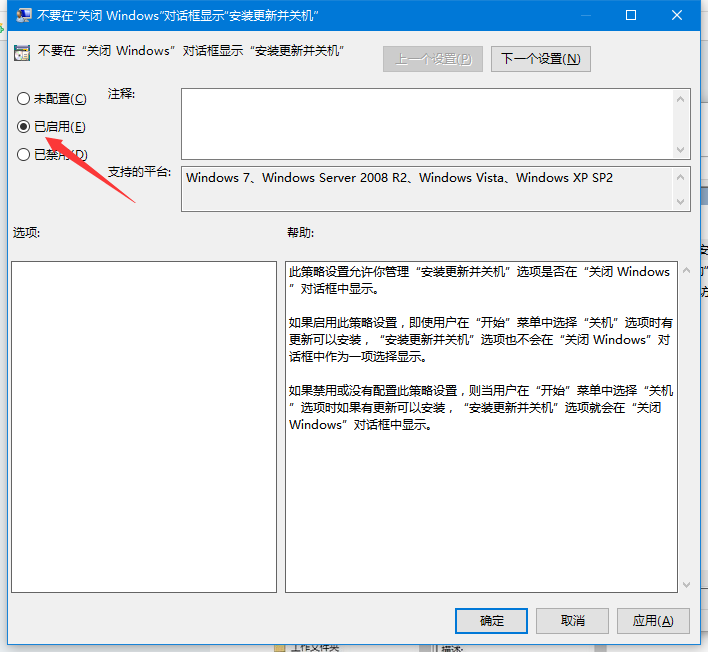Click inside the 注释 comment text box
Viewport: 708px width, 652px height.
click(x=427, y=124)
